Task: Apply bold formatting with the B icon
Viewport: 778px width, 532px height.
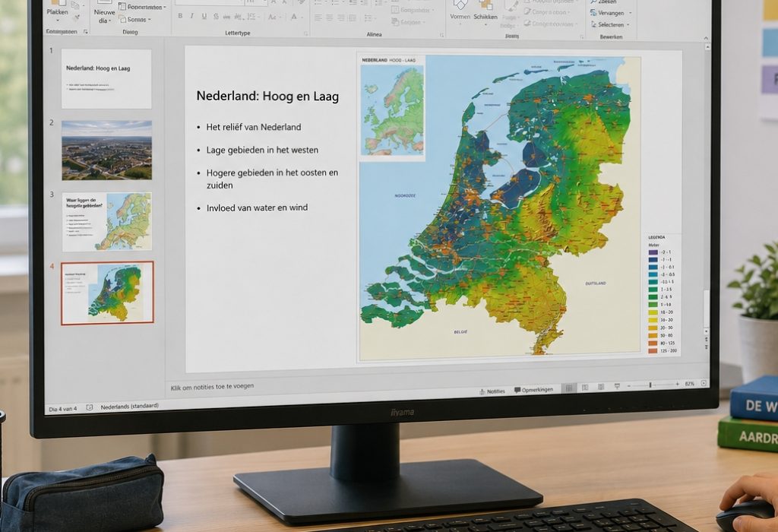Action: tap(180, 16)
